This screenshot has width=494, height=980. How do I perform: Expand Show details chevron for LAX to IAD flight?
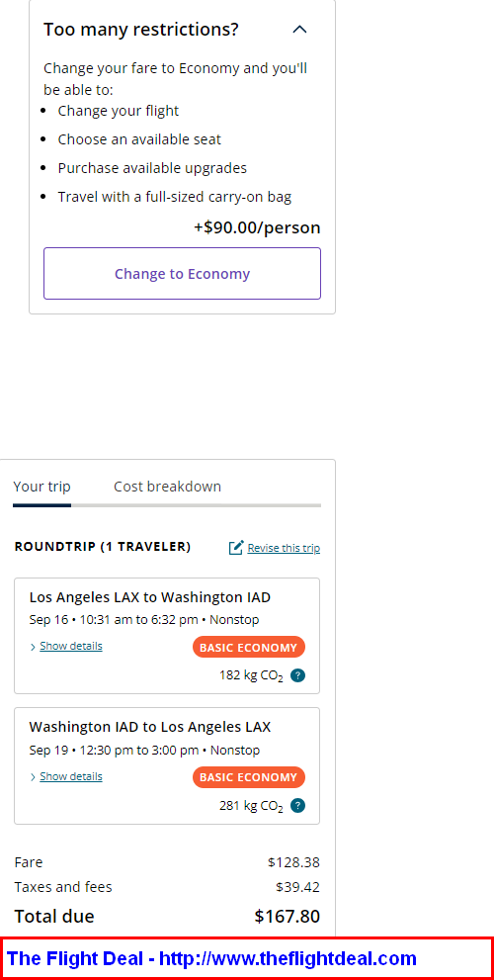point(34,647)
